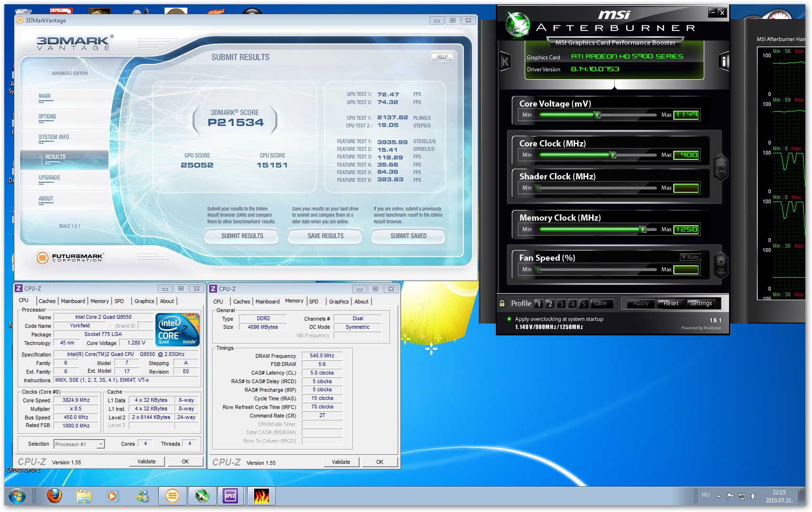Open ABOUT in 3DMark sidebar
The height and width of the screenshot is (512, 812).
(46, 199)
